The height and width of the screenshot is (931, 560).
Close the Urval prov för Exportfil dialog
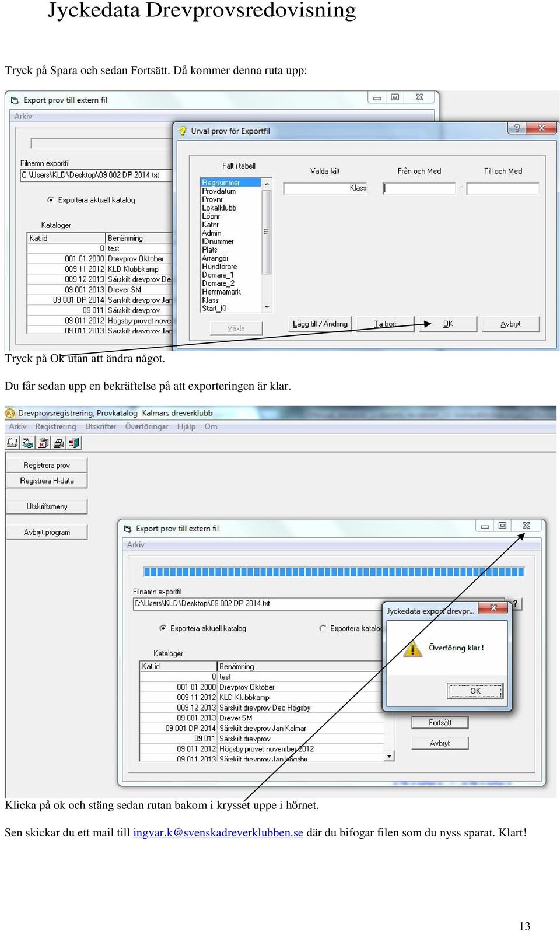[542, 128]
